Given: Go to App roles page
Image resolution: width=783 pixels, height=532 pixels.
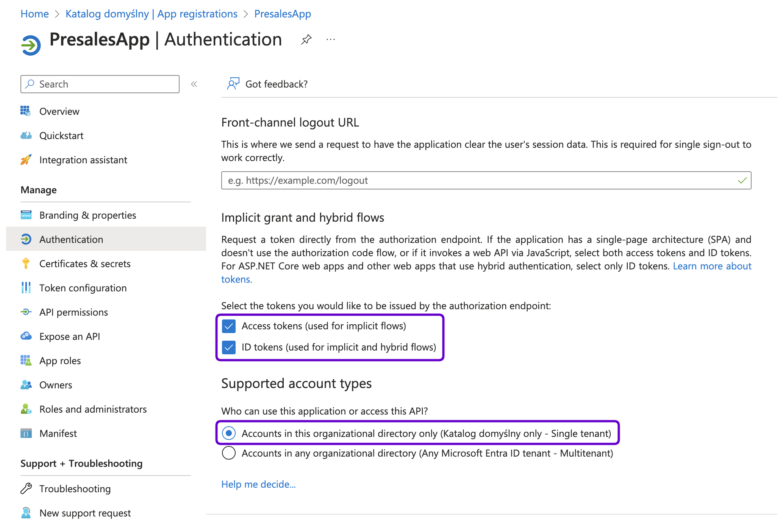Looking at the screenshot, I should pyautogui.click(x=60, y=360).
